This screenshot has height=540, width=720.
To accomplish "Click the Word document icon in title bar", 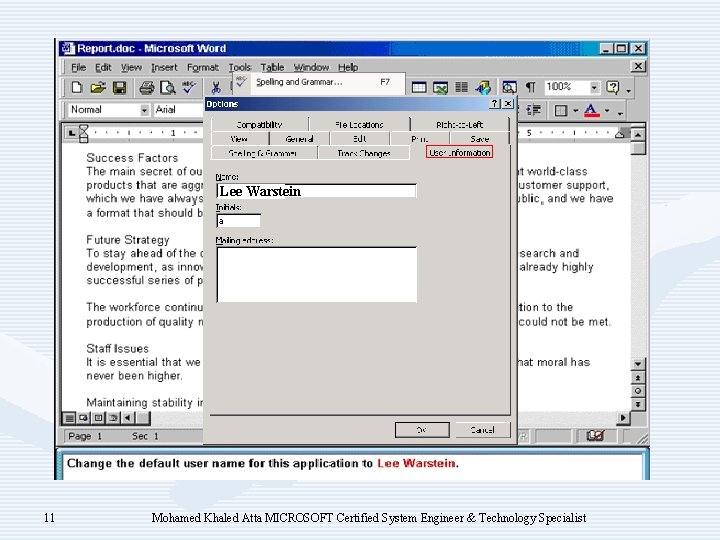I will click(x=68, y=48).
